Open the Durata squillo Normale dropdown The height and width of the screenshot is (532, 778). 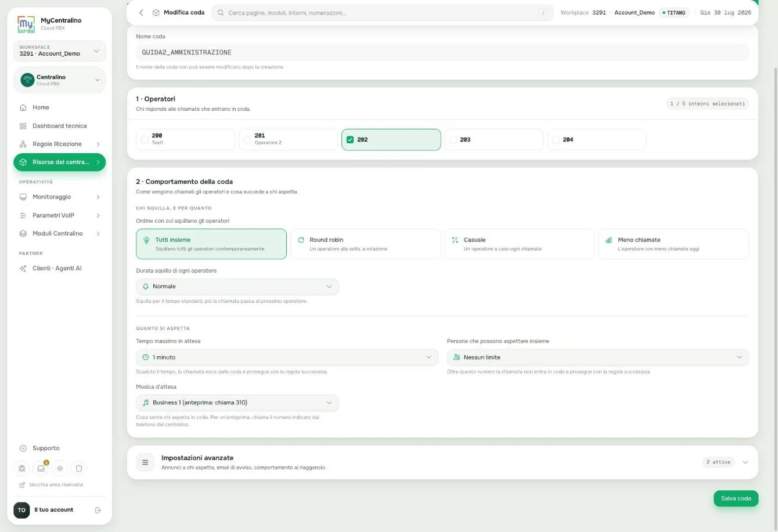tap(237, 287)
